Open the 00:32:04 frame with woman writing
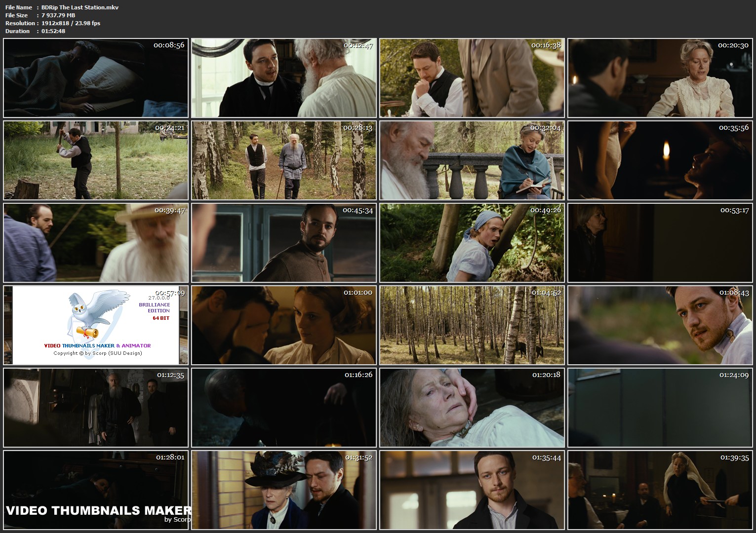 [x=472, y=160]
